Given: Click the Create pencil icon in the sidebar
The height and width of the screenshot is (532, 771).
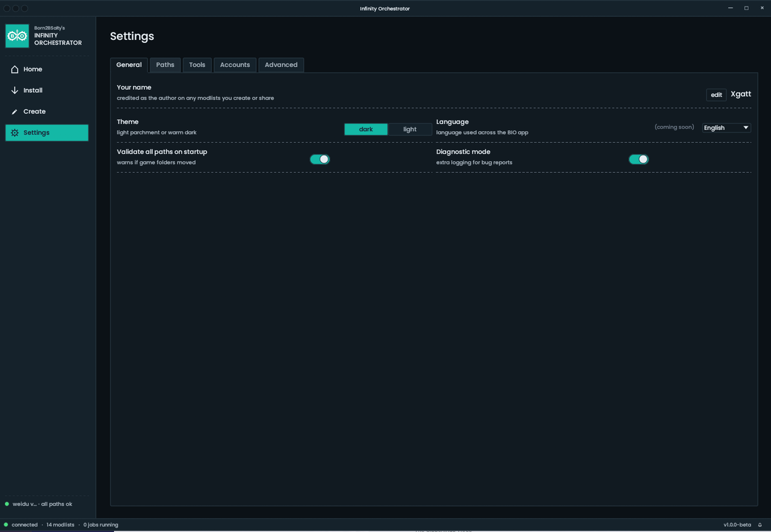Looking at the screenshot, I should (14, 111).
